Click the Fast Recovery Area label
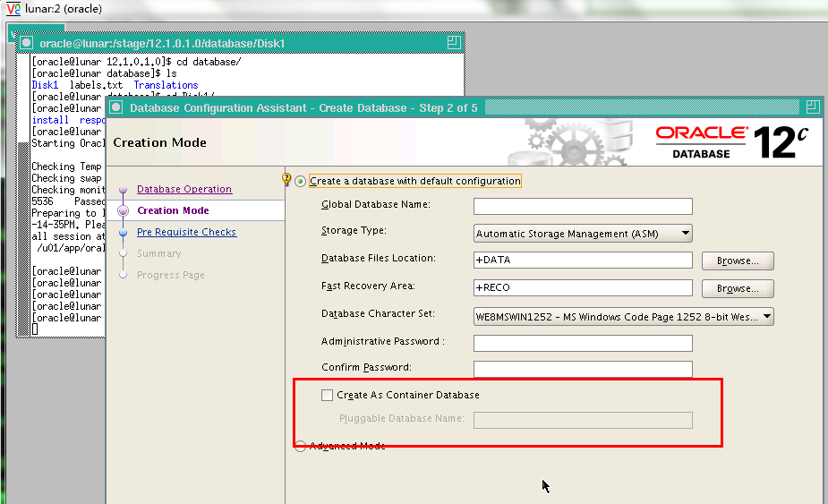The image size is (828, 504). pyautogui.click(x=368, y=286)
